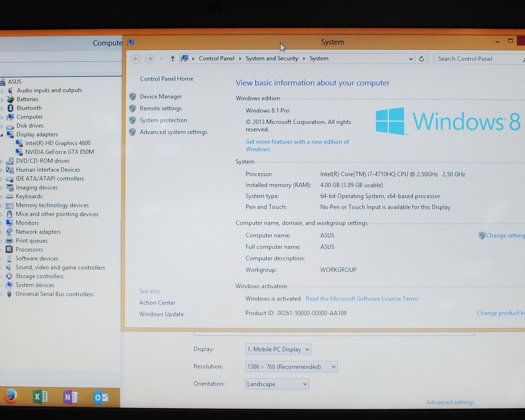Click Get more features with a new edition link
The width and height of the screenshot is (525, 420).
pos(297,145)
